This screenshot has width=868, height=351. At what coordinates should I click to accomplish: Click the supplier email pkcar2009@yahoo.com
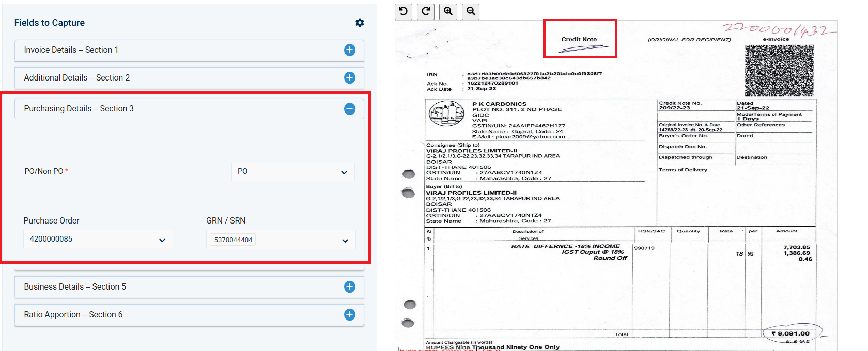coord(531,137)
